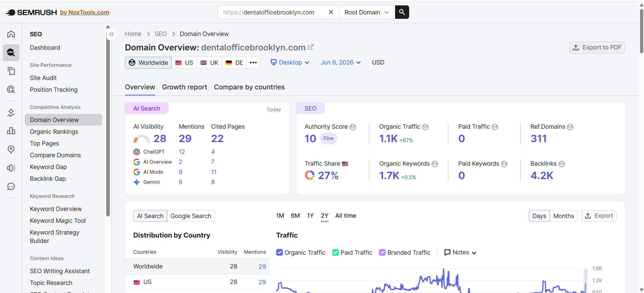Open the megaphone advertising icon in left rail
The height and width of the screenshot is (293, 644).
(x=11, y=168)
